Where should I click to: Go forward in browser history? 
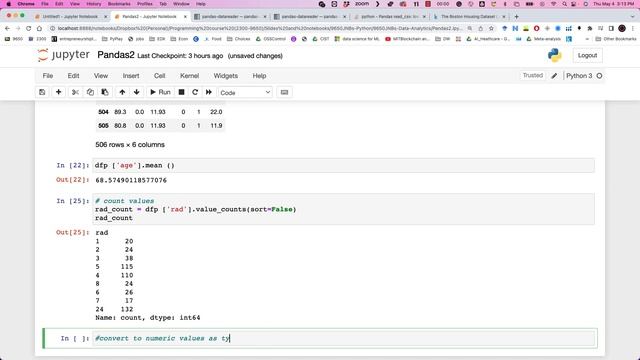(x=18, y=29)
